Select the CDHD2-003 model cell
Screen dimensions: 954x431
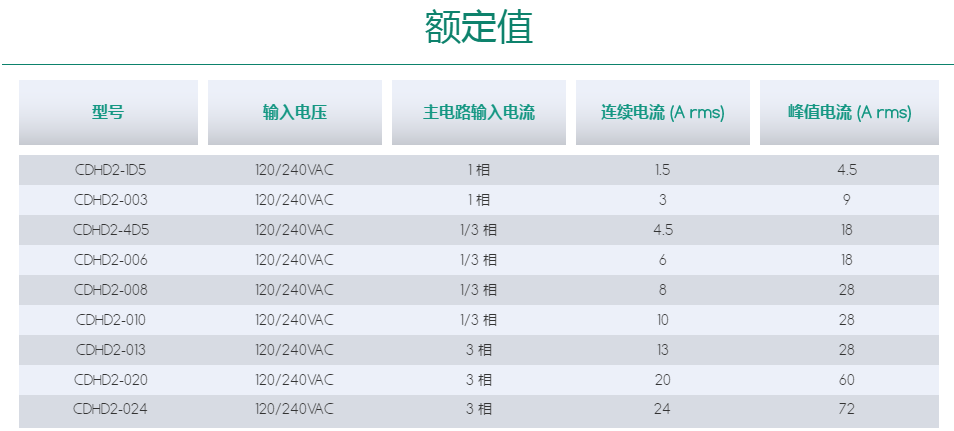pyautogui.click(x=110, y=200)
